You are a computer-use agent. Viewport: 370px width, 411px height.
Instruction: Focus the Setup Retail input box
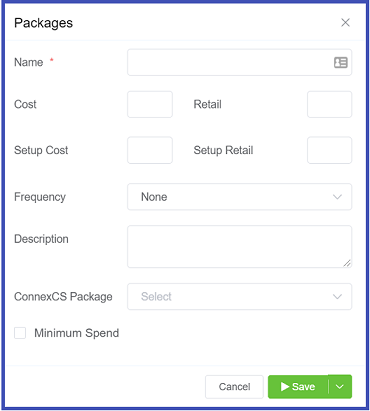329,150
